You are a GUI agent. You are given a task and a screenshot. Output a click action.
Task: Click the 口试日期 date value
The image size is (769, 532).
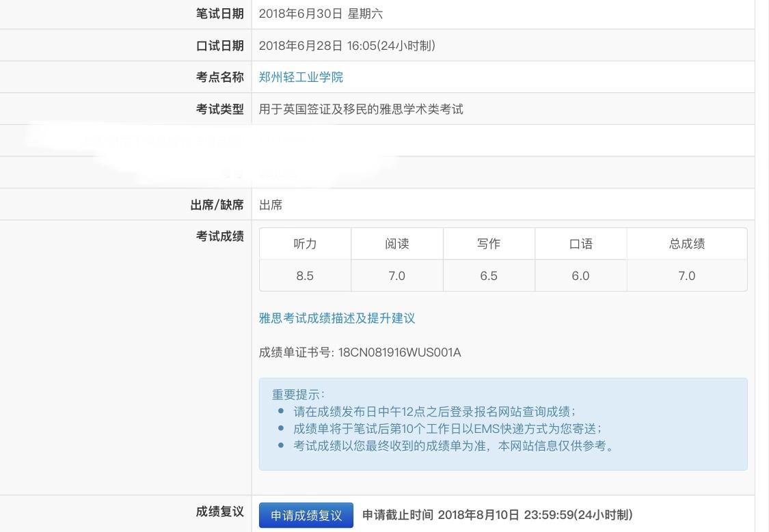(x=347, y=46)
